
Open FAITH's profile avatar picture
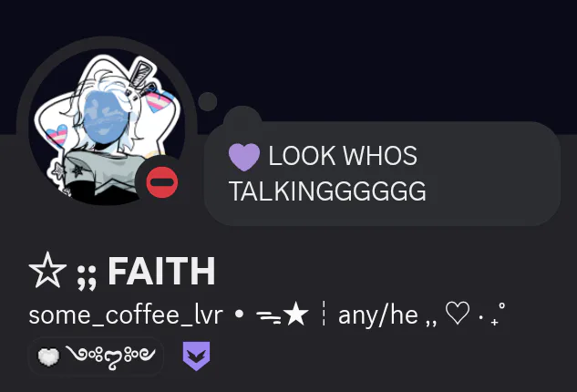click(x=107, y=127)
